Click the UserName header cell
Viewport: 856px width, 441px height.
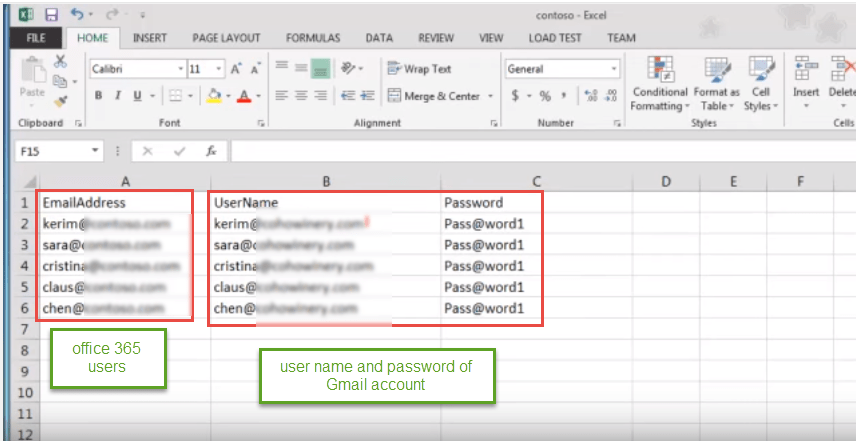(x=326, y=203)
